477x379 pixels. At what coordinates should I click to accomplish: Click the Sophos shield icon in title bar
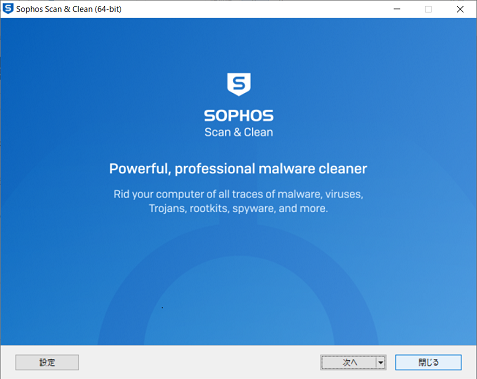click(7, 9)
